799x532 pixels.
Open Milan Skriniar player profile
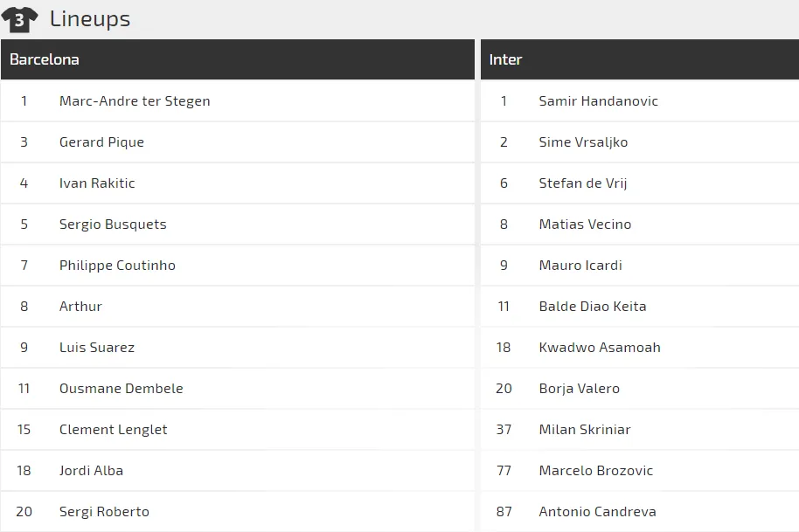click(x=585, y=429)
